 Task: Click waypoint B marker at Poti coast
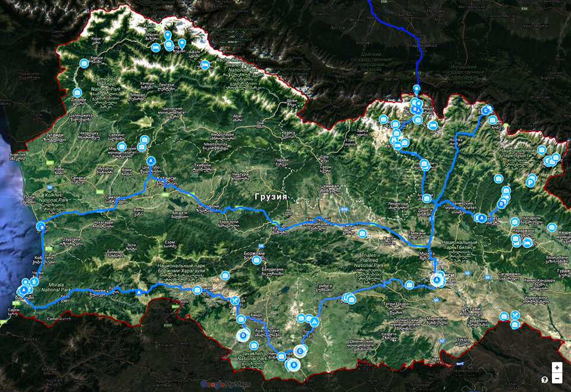pyautogui.click(x=41, y=227)
